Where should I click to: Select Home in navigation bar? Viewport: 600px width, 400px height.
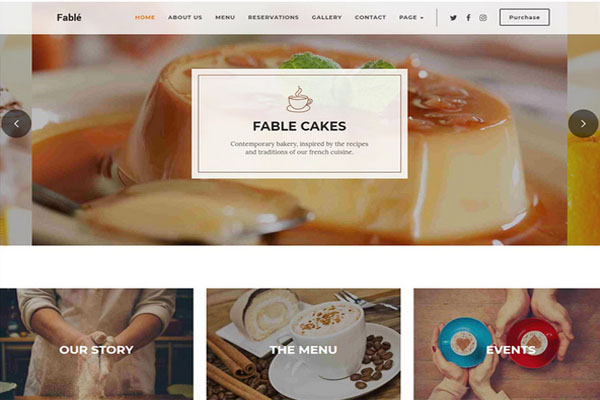click(145, 18)
